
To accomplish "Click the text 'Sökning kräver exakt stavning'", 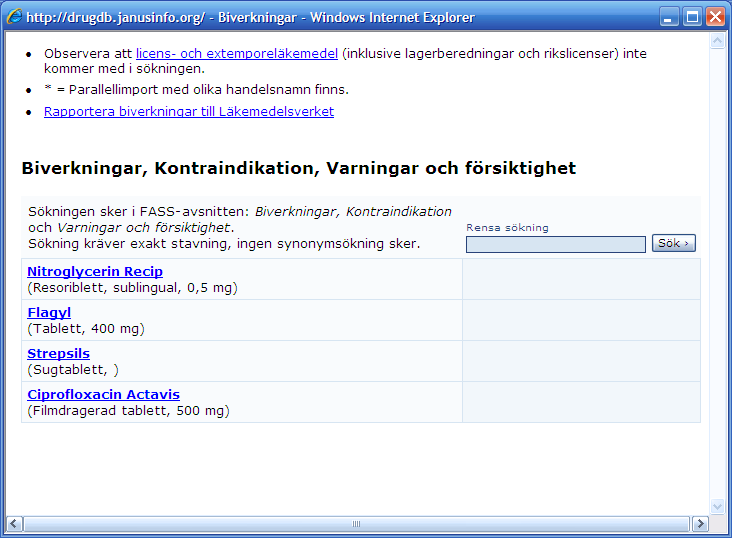I will 130,244.
